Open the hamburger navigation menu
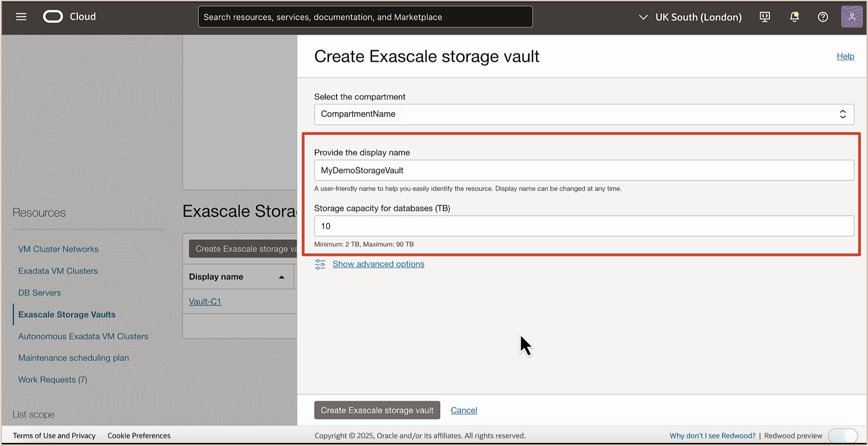Screen dimensions: 868x446 tap(21, 17)
